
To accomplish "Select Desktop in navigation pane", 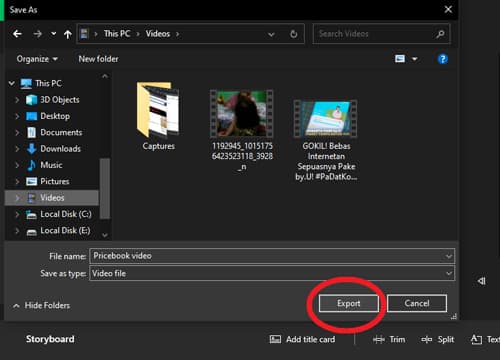I will (x=55, y=116).
